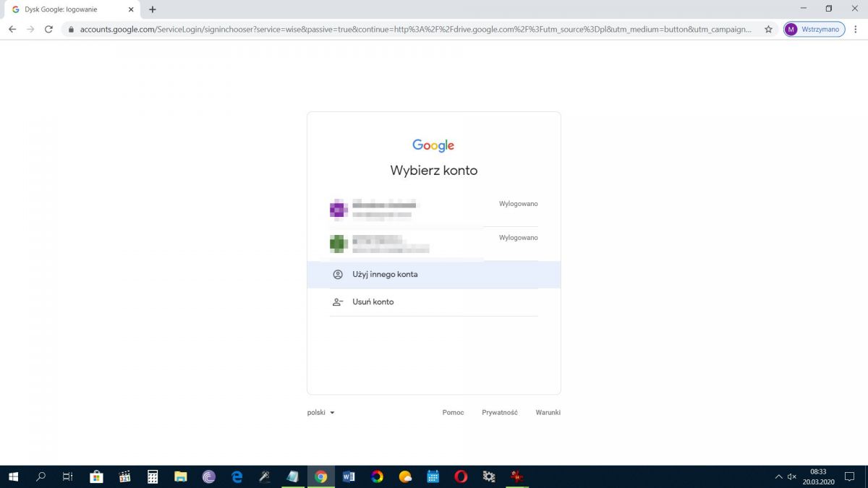Click the second account's Wylogowano label

(x=519, y=238)
